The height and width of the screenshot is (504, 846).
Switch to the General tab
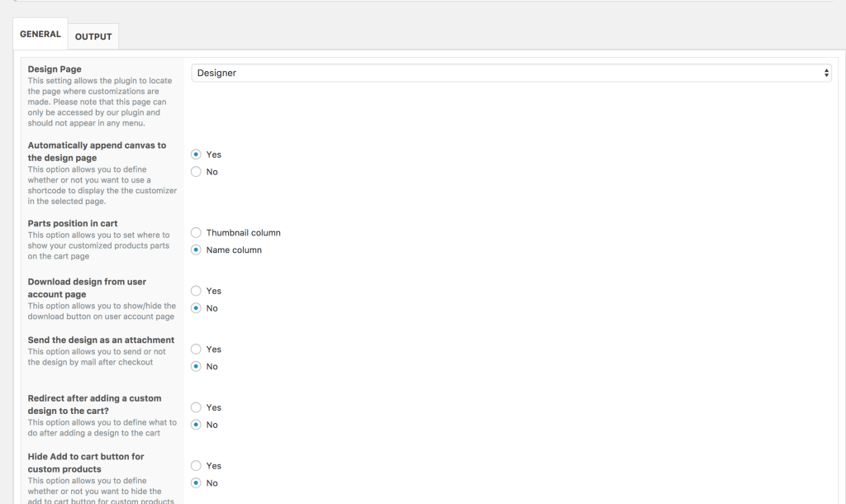tap(40, 35)
